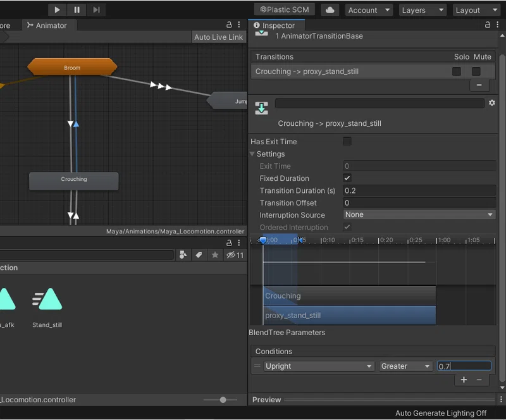Viewport: 506px width, 420px height.
Task: Click the search by label tag icon
Action: [199, 255]
